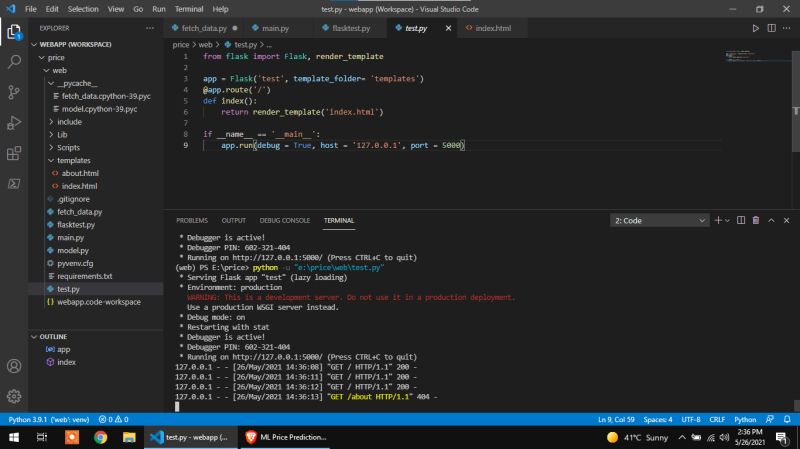This screenshot has height=449, width=800.
Task: Open the Source Control view
Action: point(14,92)
